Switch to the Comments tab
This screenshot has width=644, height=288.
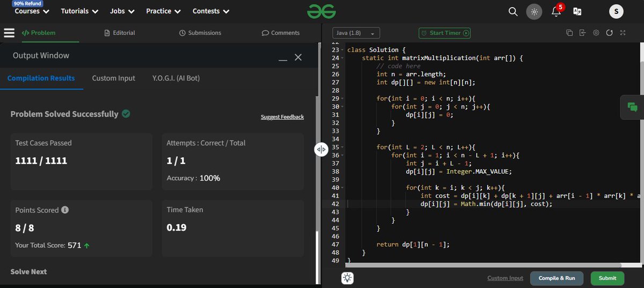coord(280,33)
